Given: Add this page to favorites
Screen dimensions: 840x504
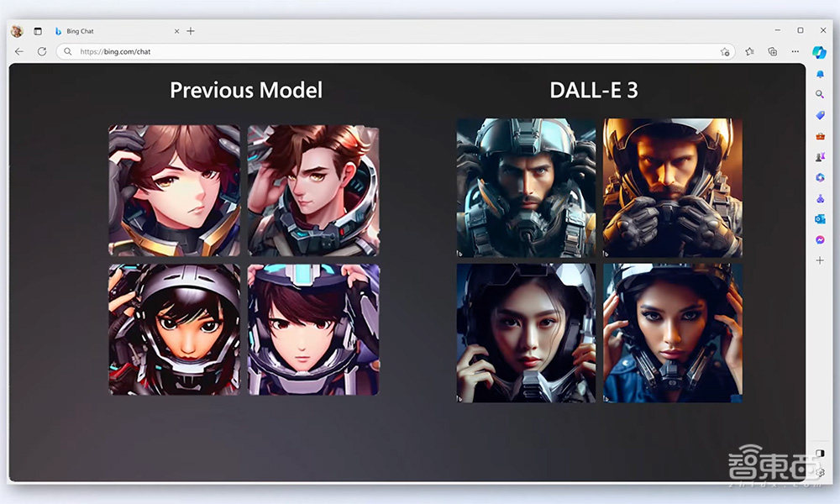Looking at the screenshot, I should [725, 51].
